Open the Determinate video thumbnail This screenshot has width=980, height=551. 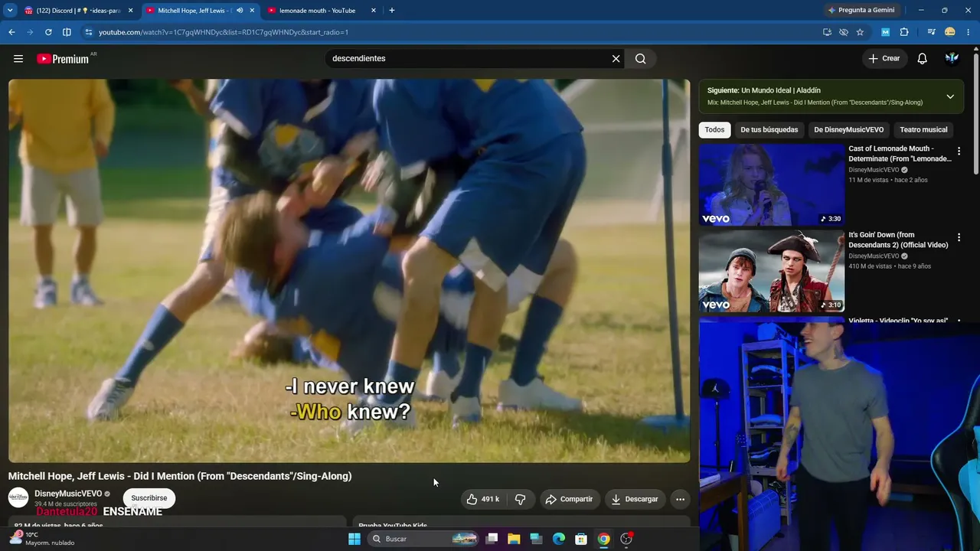click(x=771, y=185)
